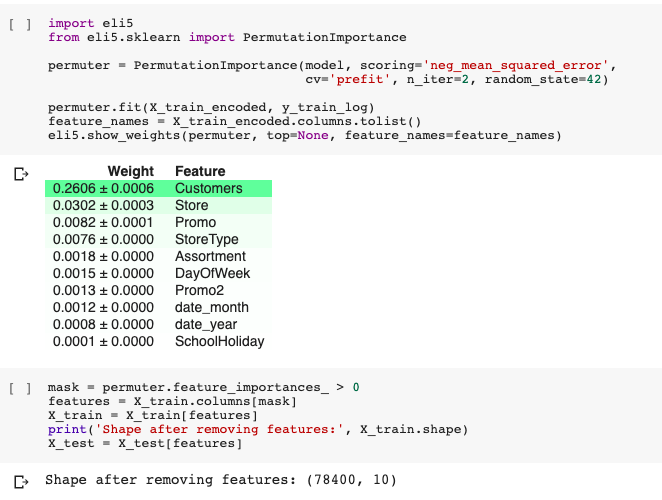Click the SchoolHoliday feature row
This screenshot has width=662, height=500.
point(158,341)
